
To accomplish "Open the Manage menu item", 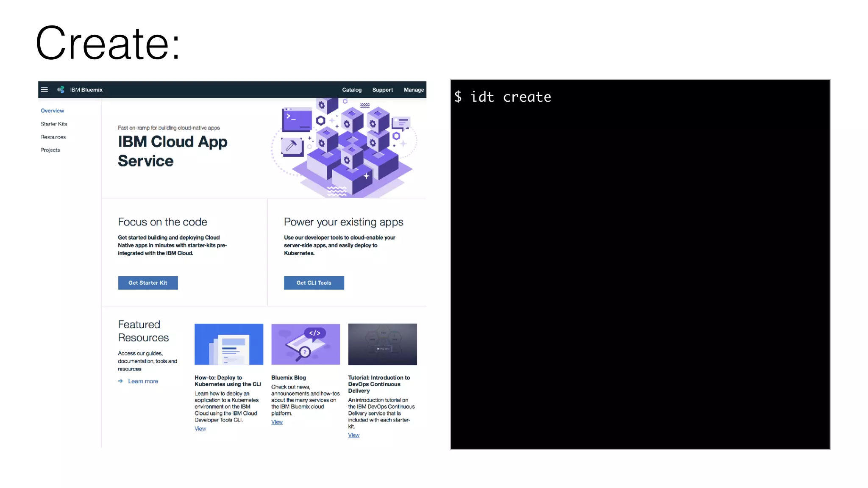I will tap(414, 90).
